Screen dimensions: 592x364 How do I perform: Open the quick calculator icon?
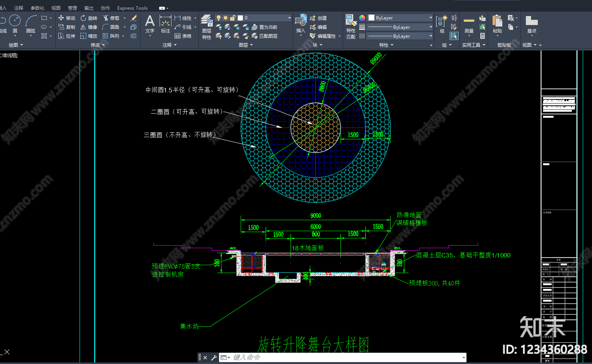click(482, 36)
